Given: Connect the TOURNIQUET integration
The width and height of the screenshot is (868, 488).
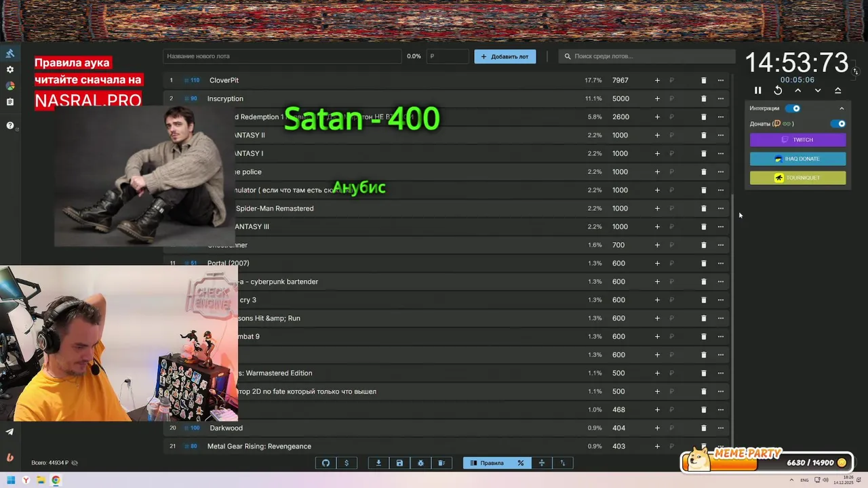Looking at the screenshot, I should (797, 178).
